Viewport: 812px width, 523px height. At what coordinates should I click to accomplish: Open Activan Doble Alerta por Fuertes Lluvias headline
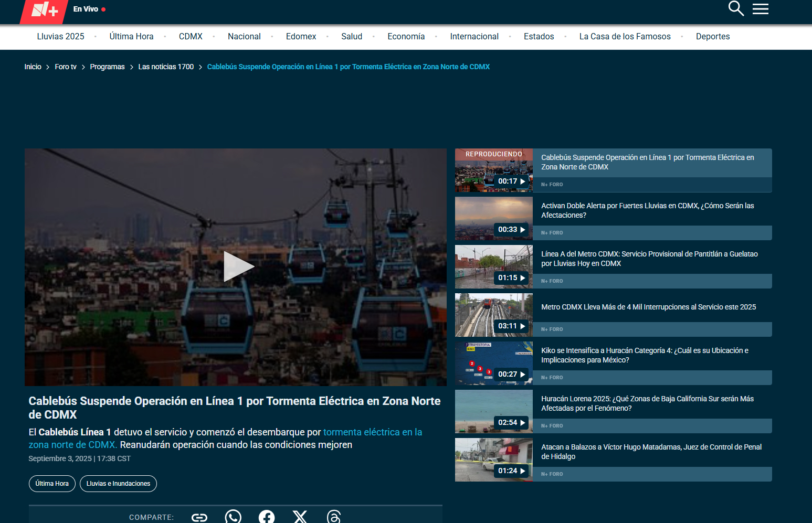[x=647, y=210]
